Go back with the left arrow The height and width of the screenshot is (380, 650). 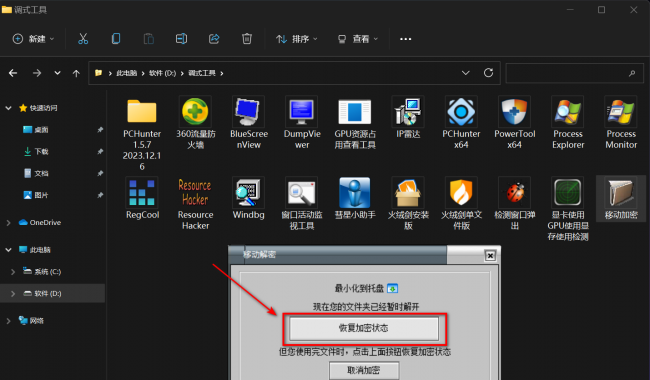(13, 73)
